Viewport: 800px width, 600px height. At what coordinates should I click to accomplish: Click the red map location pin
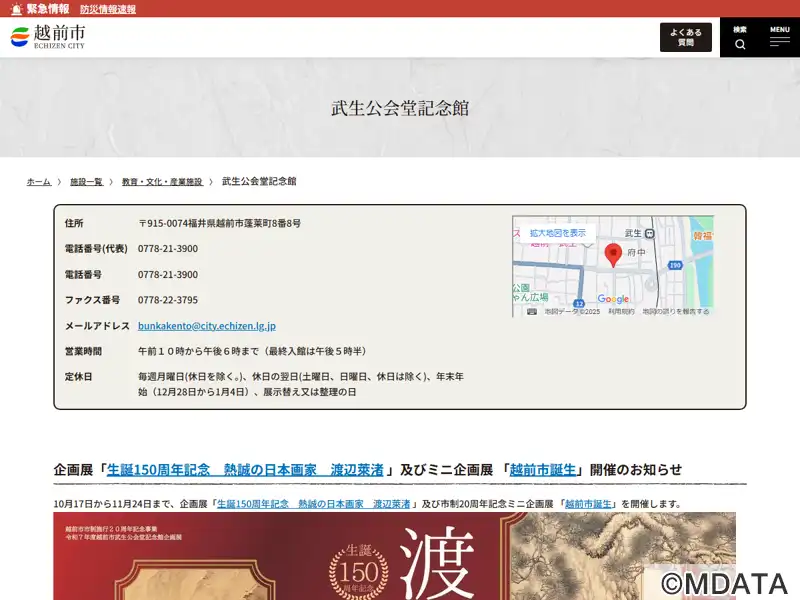613,253
